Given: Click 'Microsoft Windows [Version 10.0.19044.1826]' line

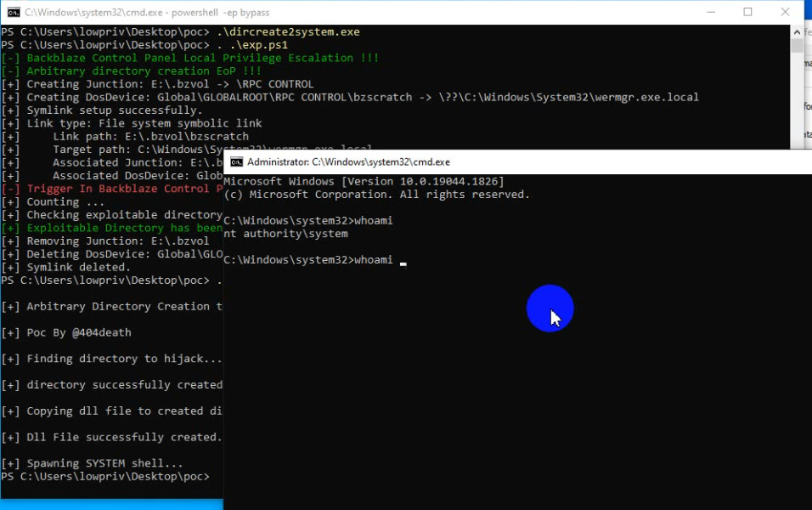Looking at the screenshot, I should (x=364, y=181).
